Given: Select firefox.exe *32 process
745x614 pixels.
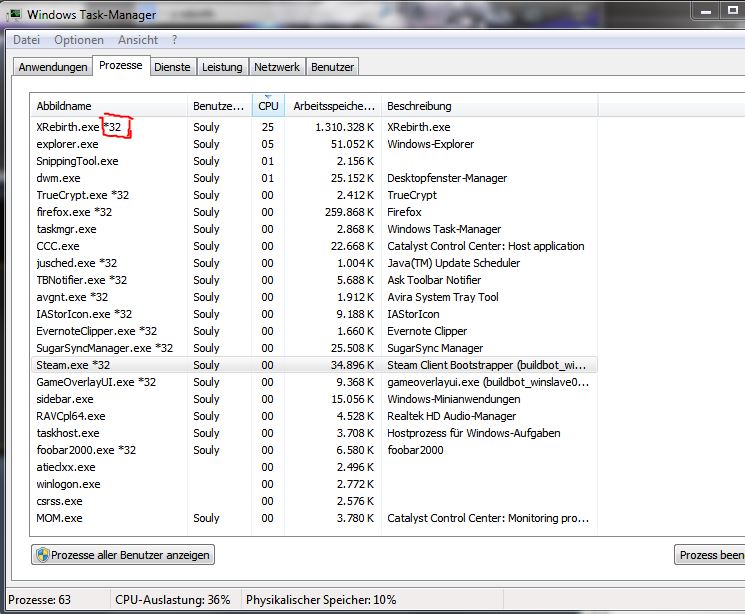Looking at the screenshot, I should tap(314, 212).
